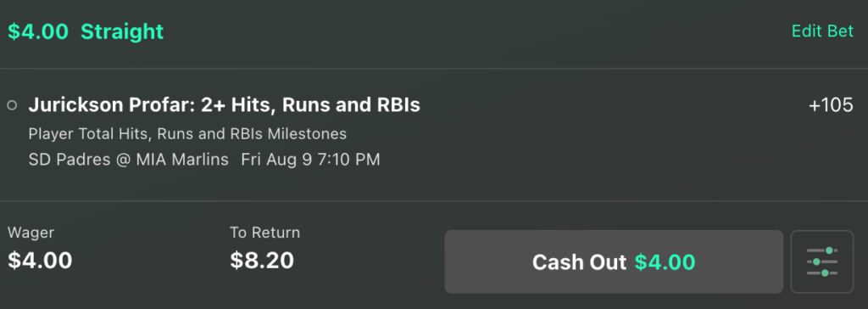Viewport: 868px width, 309px height.
Task: Open the cash out settings sliders icon
Action: (822, 261)
